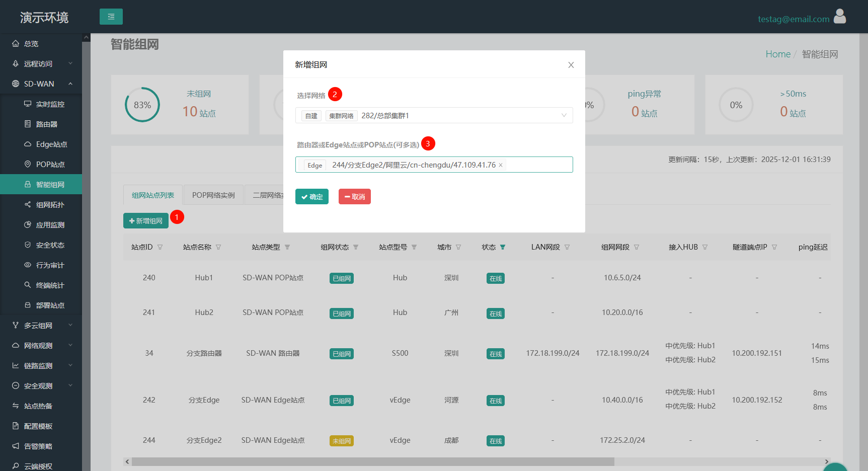This screenshot has height=471, width=868.
Task: Expand the 多云组网 sidebar menu
Action: [41, 326]
